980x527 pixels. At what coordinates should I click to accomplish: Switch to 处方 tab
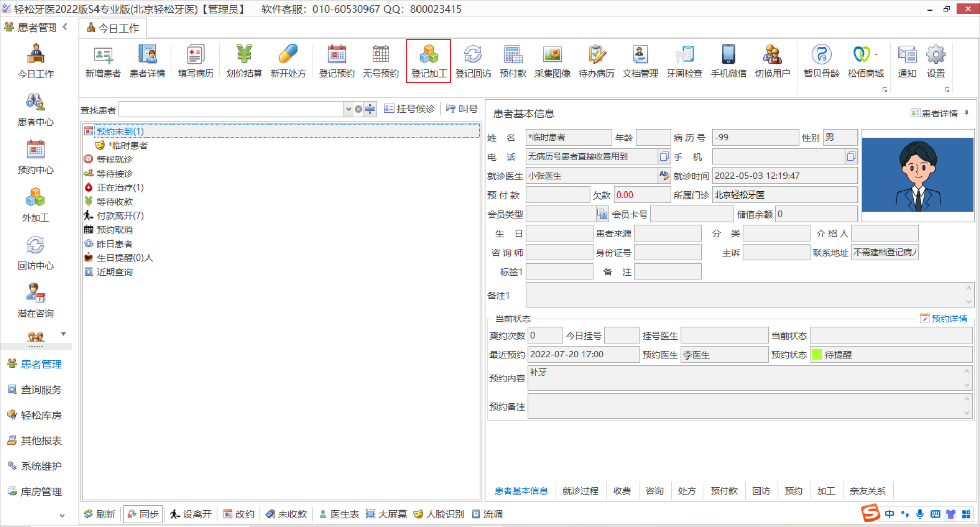(x=687, y=491)
